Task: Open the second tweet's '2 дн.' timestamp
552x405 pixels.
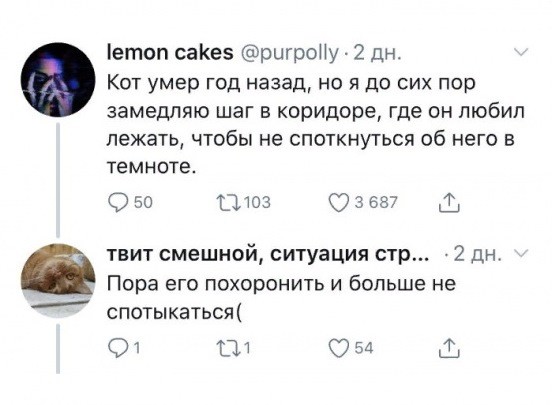Action: tap(477, 254)
